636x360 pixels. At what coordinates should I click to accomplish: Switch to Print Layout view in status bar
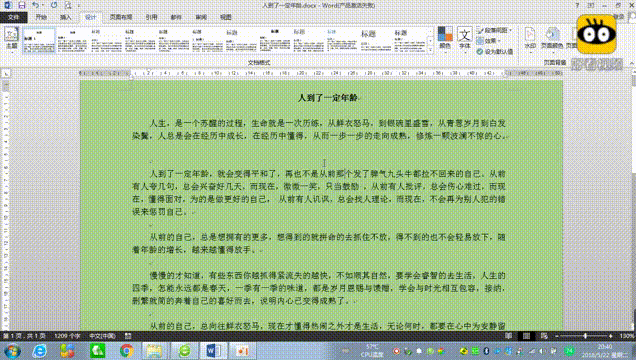[526, 336]
